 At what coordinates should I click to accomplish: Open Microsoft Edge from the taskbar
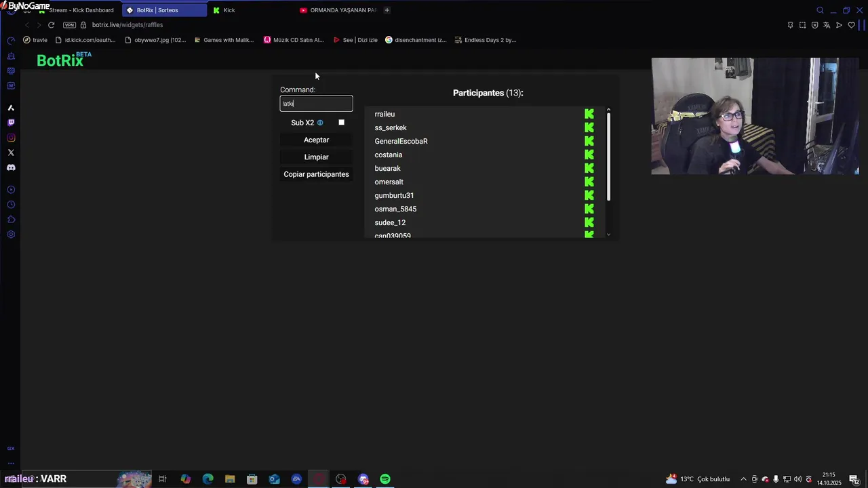208,479
